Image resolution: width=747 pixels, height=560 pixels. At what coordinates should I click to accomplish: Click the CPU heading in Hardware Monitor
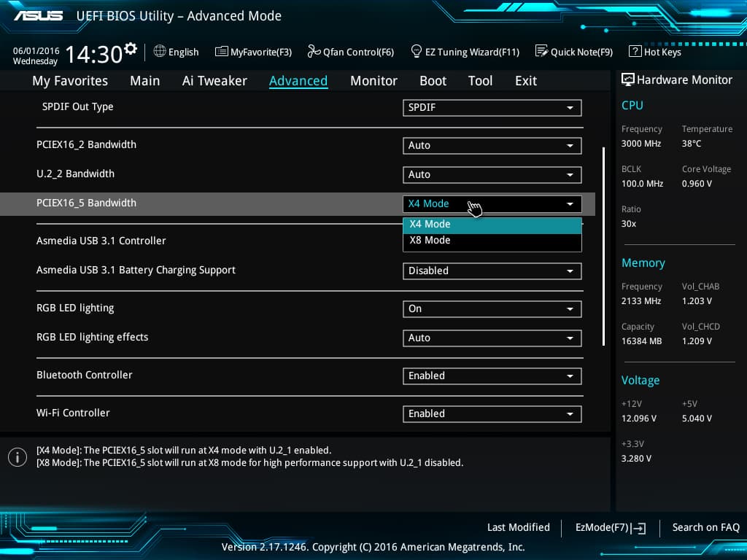pyautogui.click(x=632, y=105)
